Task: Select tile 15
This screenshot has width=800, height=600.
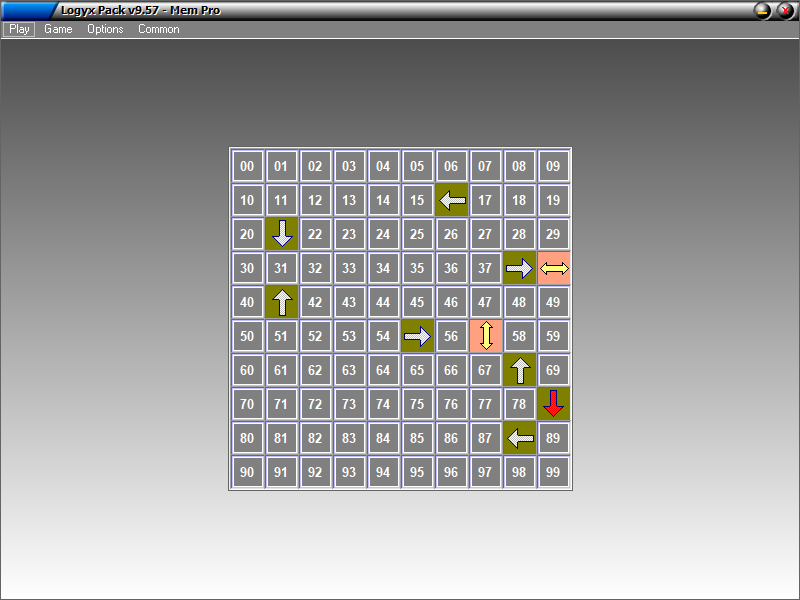Action: point(417,200)
